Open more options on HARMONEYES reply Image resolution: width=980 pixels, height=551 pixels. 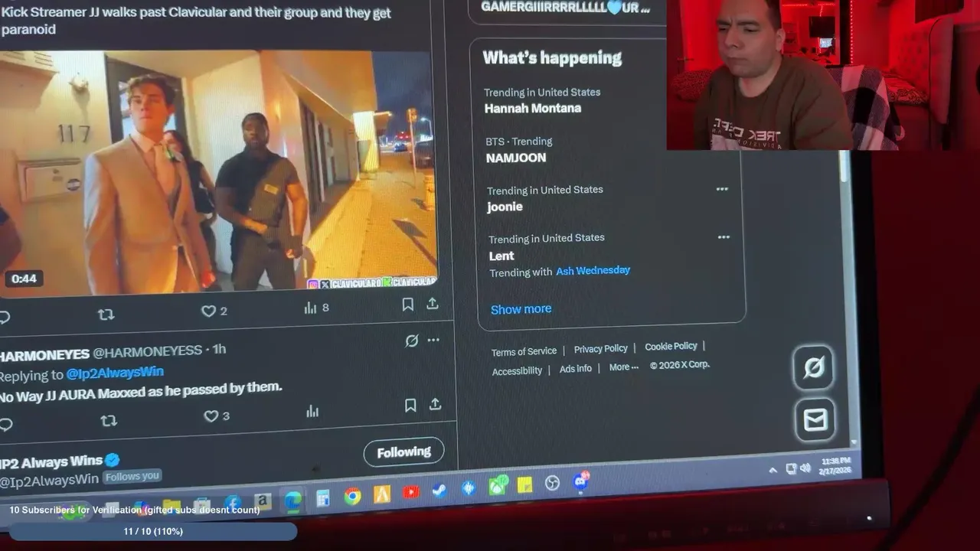coord(433,340)
